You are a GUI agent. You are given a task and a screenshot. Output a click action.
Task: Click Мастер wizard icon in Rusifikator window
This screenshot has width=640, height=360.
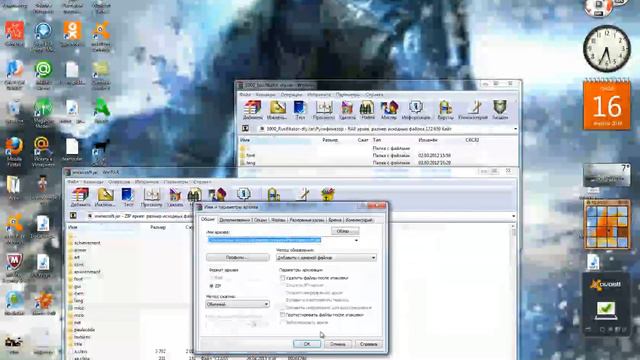(x=389, y=110)
